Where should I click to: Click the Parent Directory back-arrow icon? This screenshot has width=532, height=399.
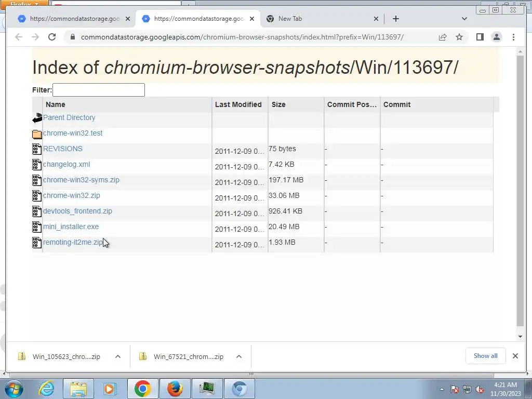pyautogui.click(x=37, y=118)
